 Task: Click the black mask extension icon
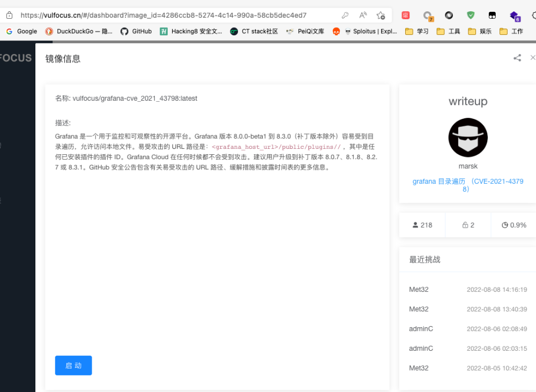(x=492, y=15)
